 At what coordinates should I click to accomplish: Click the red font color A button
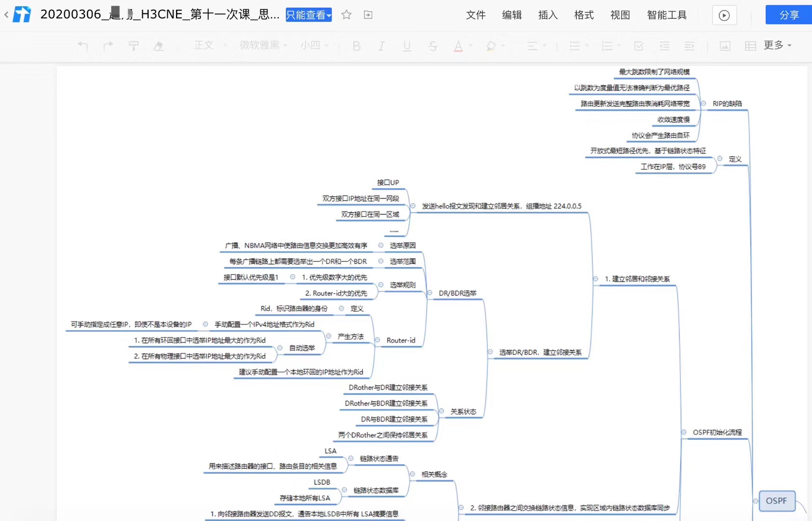pos(458,46)
